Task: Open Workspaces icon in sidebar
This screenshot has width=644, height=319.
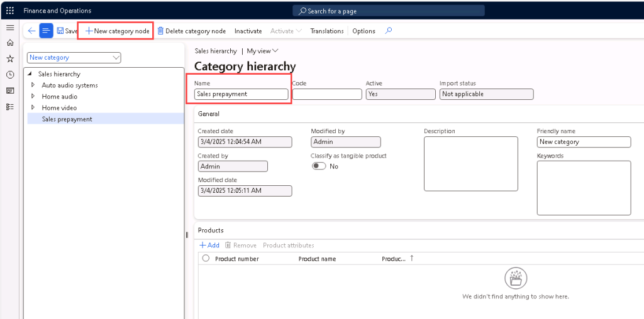Action: pos(9,90)
